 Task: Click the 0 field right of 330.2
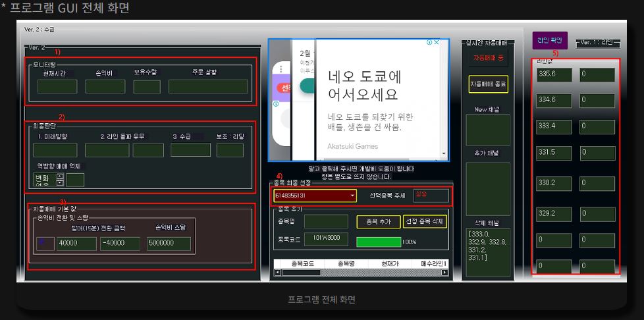[597, 183]
